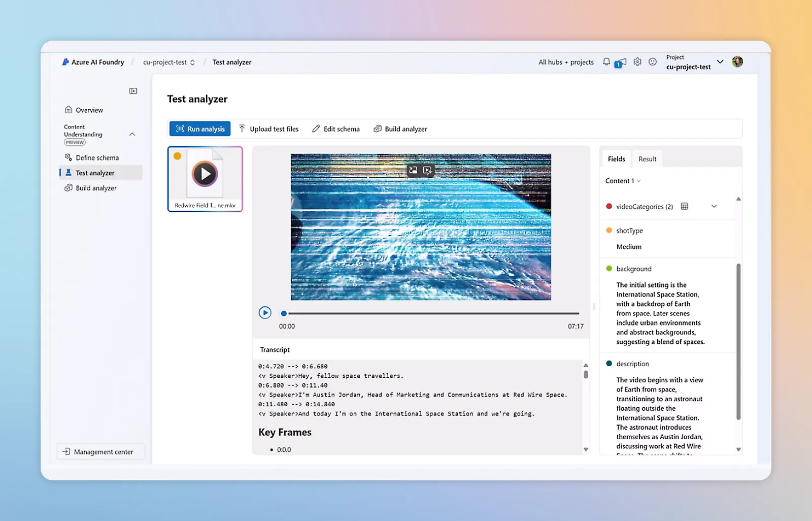Collapse the Content Understanding section
812x521 pixels.
(x=132, y=135)
